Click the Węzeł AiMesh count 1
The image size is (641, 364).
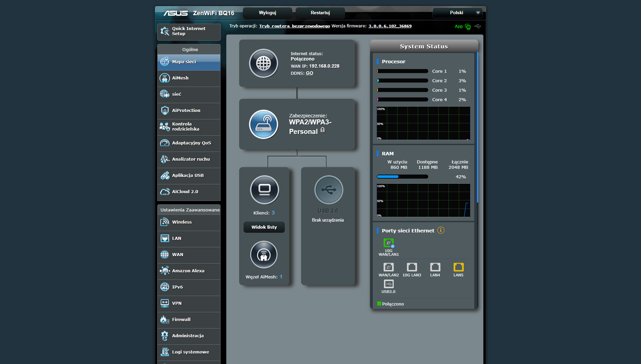click(281, 277)
